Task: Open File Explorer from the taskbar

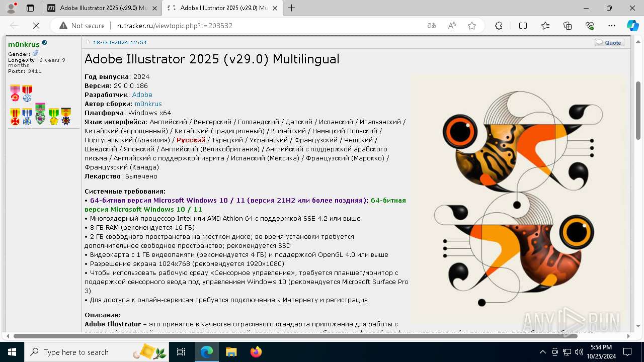Action: click(231, 352)
